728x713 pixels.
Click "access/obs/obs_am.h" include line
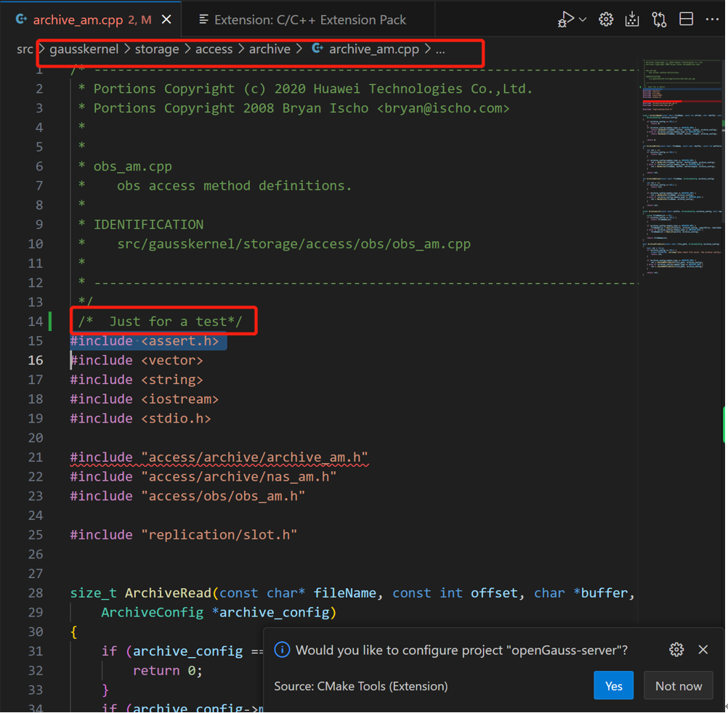(187, 497)
